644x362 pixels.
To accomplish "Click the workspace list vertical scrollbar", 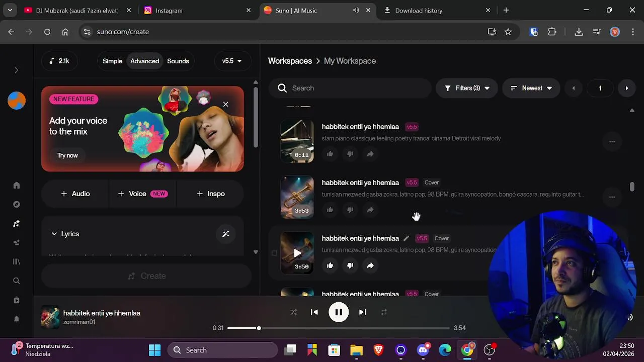I will point(632,187).
